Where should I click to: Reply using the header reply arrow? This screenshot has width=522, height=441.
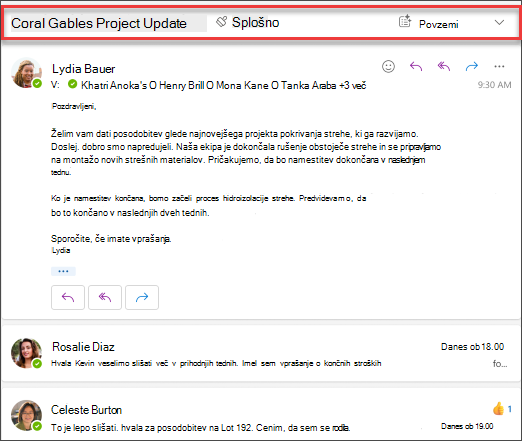[416, 66]
